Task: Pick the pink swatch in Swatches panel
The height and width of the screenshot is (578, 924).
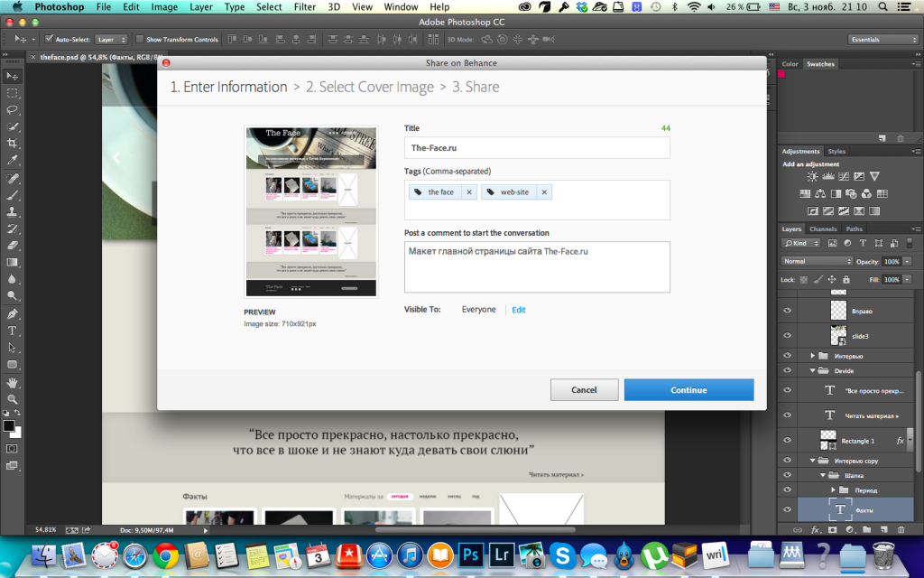Action: [x=781, y=74]
